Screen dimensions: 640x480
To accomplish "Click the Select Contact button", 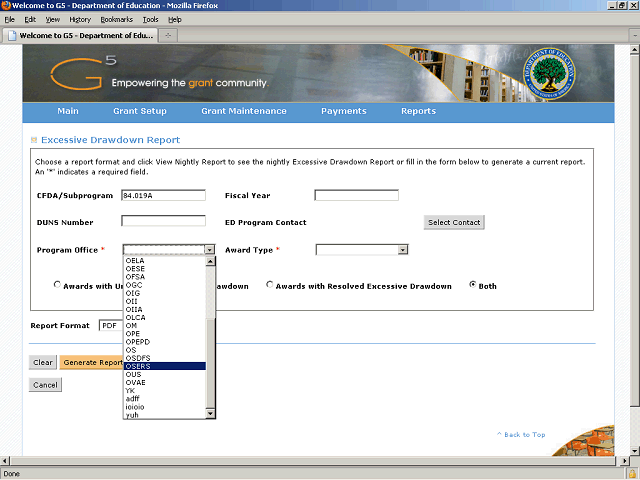I will coord(454,222).
